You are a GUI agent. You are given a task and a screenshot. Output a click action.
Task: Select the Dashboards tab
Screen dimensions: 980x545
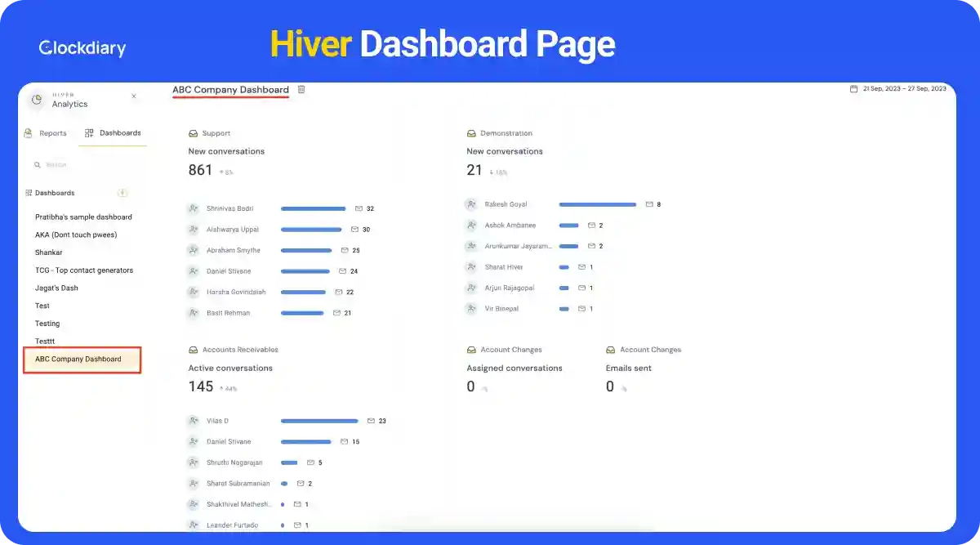pos(113,132)
